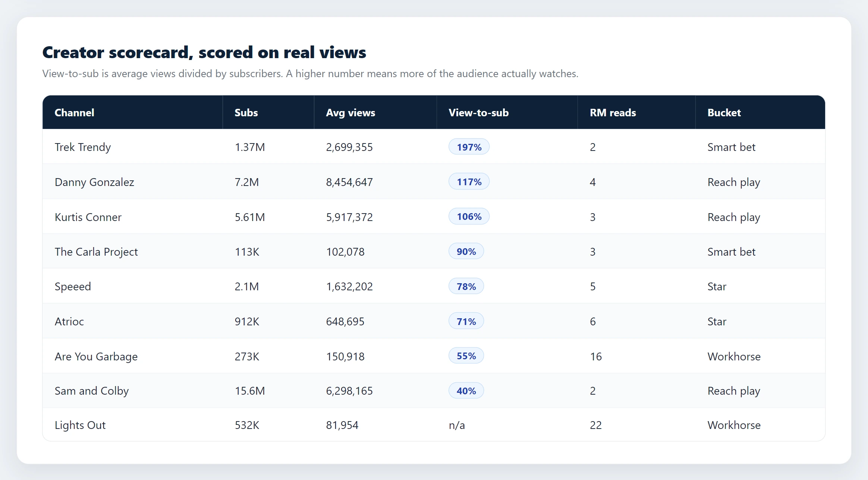868x480 pixels.
Task: Click the 15.6M subs value
Action: (x=250, y=391)
